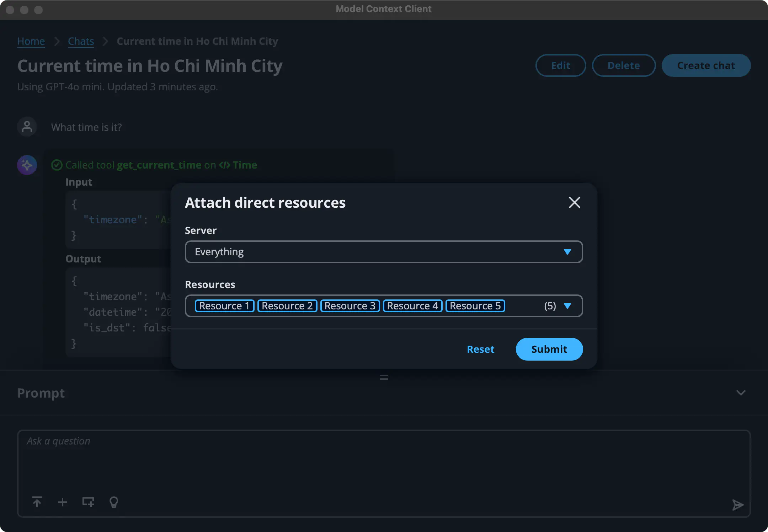Go to the Home breadcrumb link
The width and height of the screenshot is (768, 532).
[x=31, y=41]
